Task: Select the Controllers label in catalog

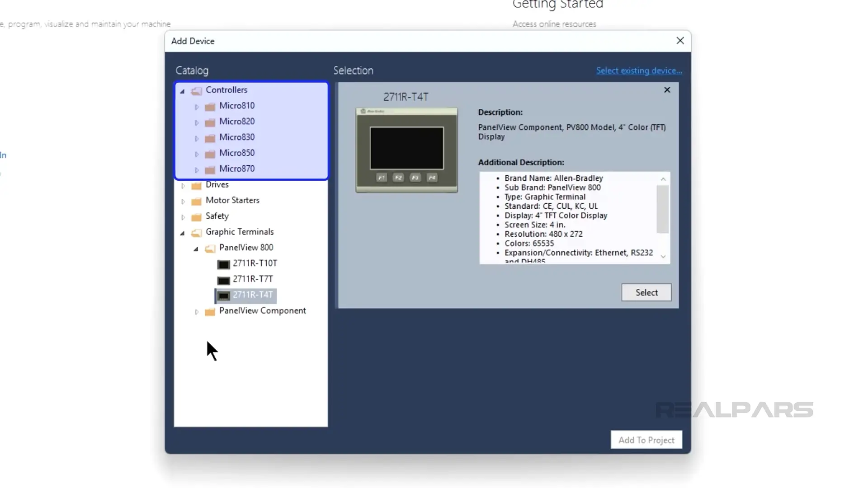Action: (x=226, y=90)
